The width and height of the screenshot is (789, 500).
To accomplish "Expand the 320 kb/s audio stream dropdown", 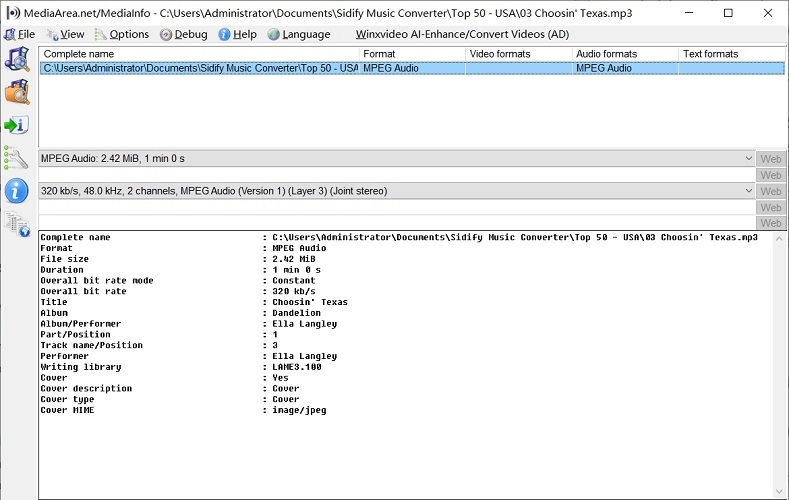I will pos(748,191).
